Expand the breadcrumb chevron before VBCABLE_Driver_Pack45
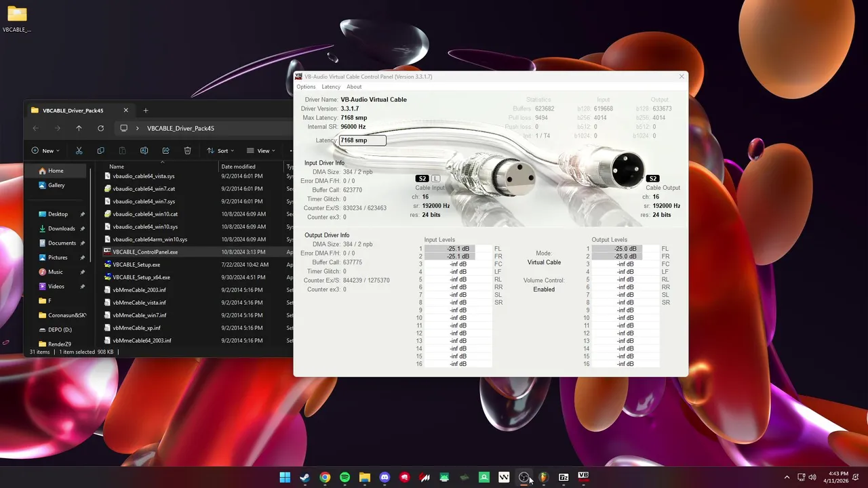 point(138,128)
